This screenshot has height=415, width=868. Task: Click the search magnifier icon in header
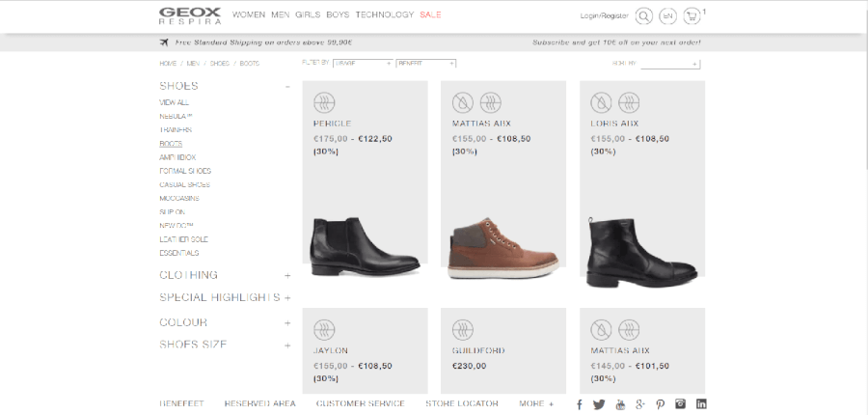[x=643, y=15]
